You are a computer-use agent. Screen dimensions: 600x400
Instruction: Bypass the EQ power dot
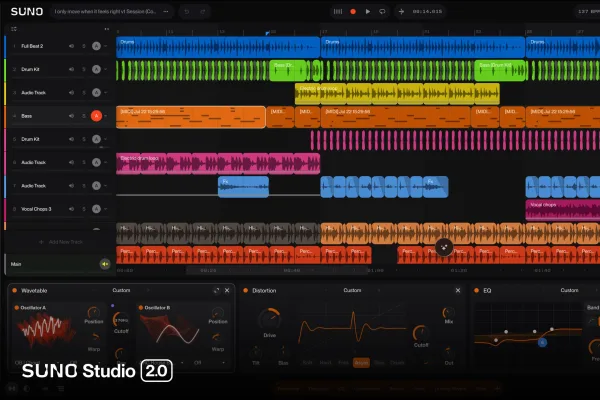tap(476, 291)
